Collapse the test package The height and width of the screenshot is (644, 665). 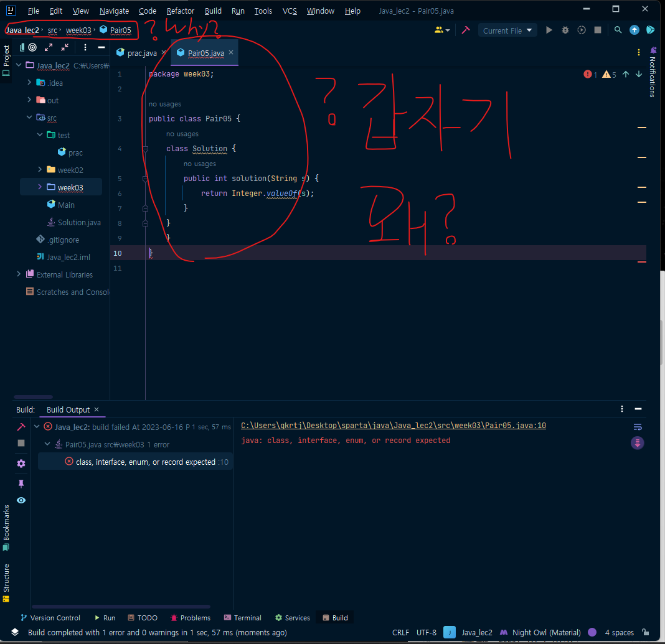click(40, 134)
